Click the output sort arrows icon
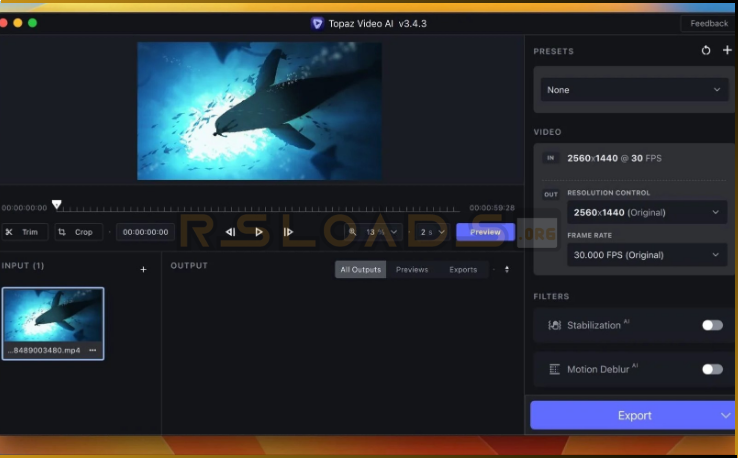Image resolution: width=738 pixels, height=458 pixels. 506,269
